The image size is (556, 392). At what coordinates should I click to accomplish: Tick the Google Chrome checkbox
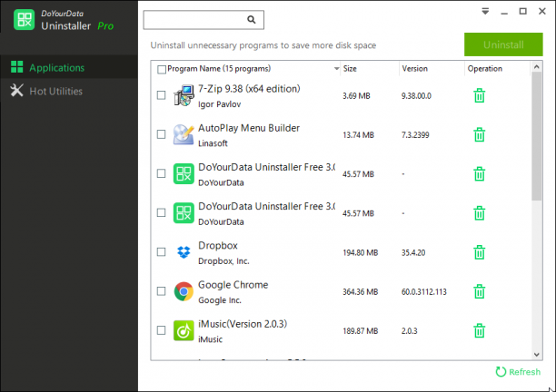tap(162, 291)
